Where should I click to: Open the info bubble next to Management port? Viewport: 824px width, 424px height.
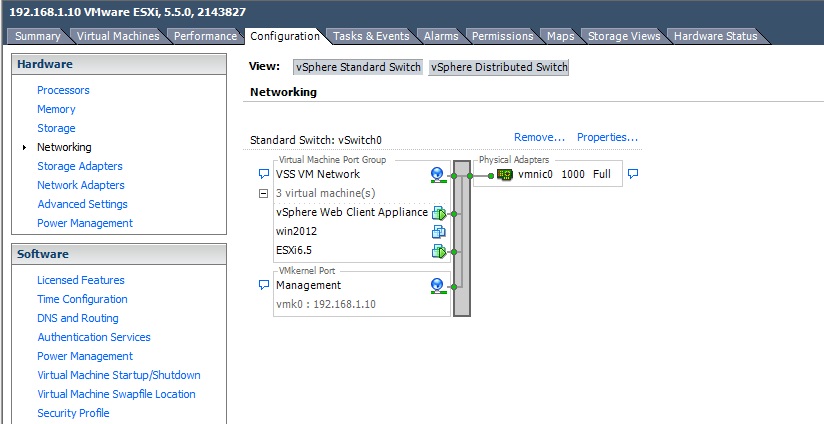264,285
